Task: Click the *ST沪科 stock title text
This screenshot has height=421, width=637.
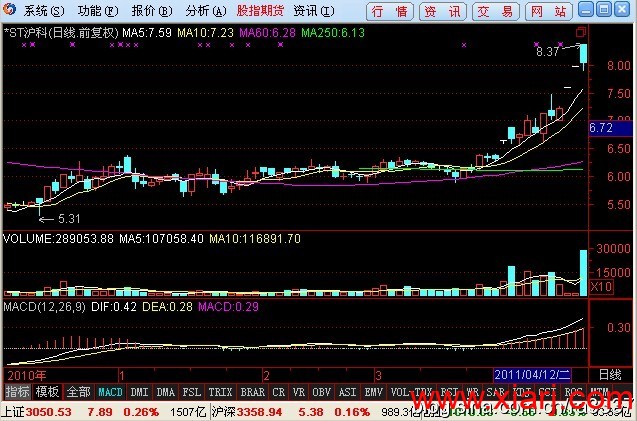Action: tap(61, 33)
